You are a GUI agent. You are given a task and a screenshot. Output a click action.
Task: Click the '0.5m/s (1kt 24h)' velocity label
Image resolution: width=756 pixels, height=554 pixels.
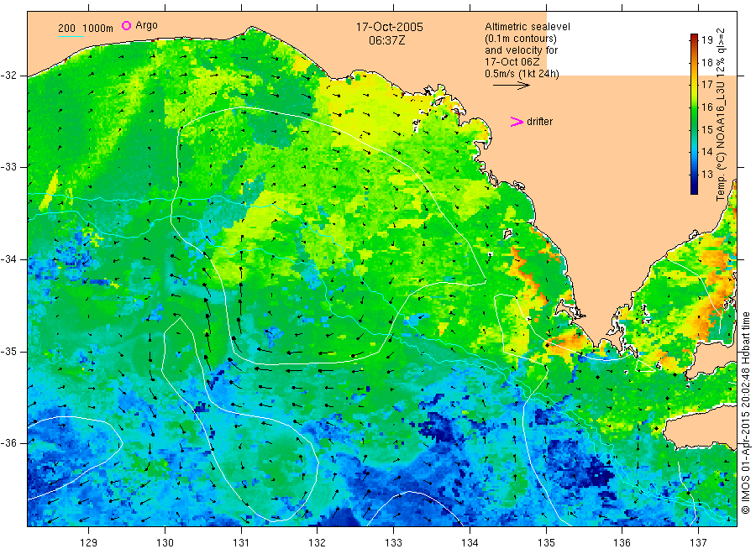(x=522, y=74)
